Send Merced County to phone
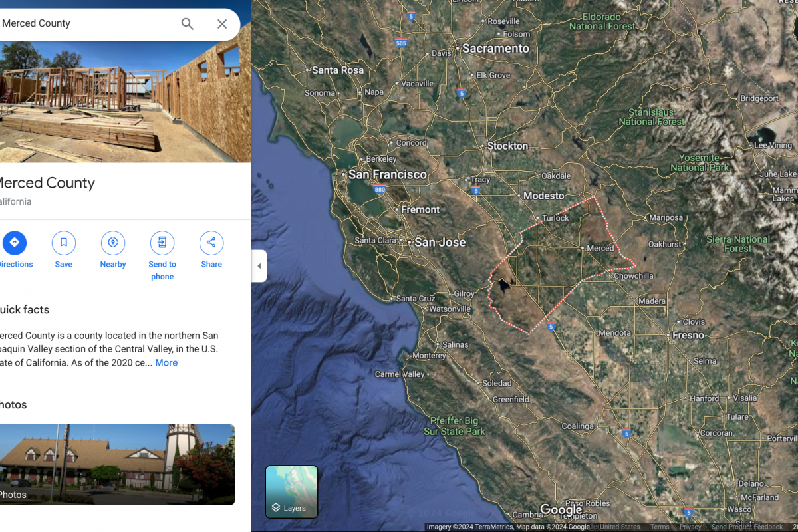 coord(162,243)
